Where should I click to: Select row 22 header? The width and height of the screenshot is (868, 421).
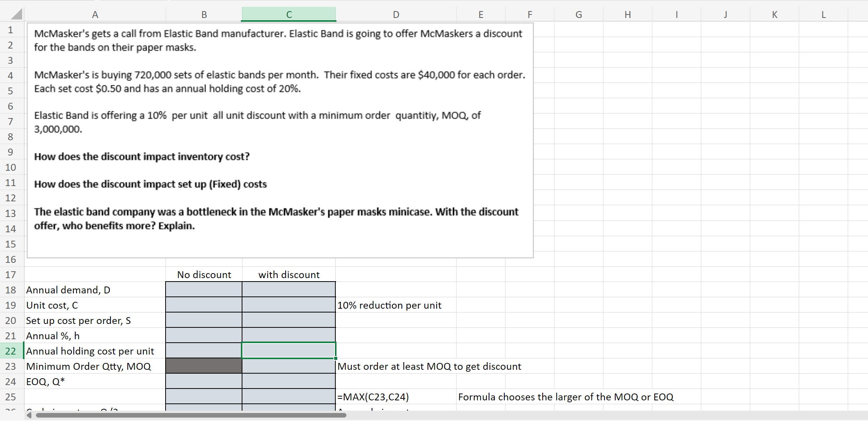[x=11, y=351]
